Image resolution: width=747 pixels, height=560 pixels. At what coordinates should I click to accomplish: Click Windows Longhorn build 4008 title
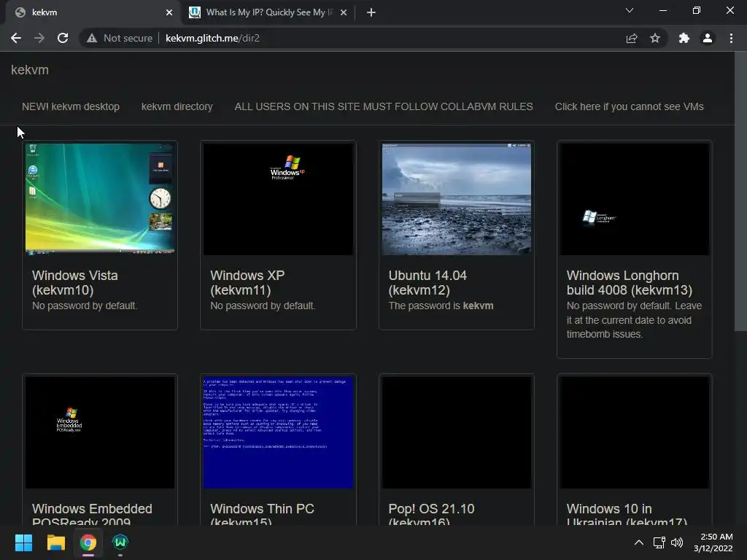click(630, 283)
